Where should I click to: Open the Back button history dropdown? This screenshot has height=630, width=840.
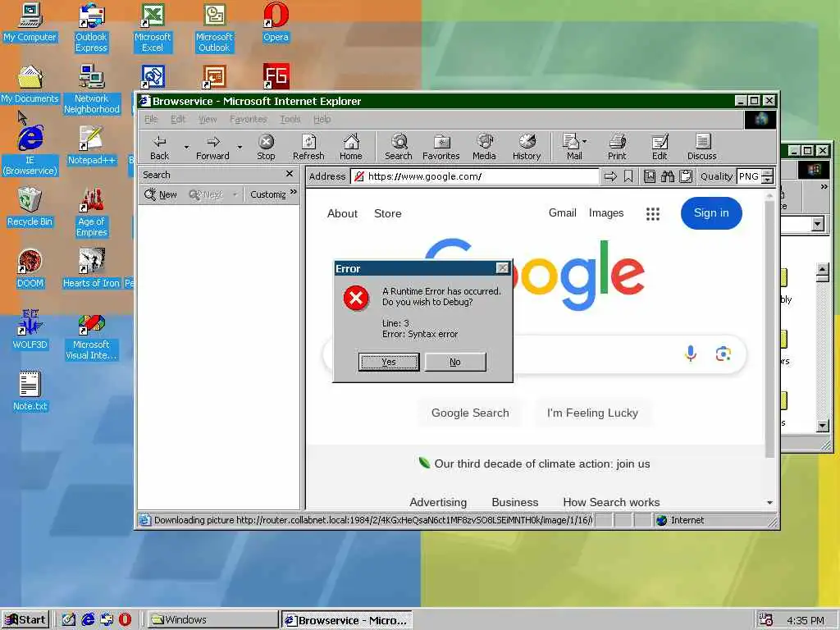point(186,148)
